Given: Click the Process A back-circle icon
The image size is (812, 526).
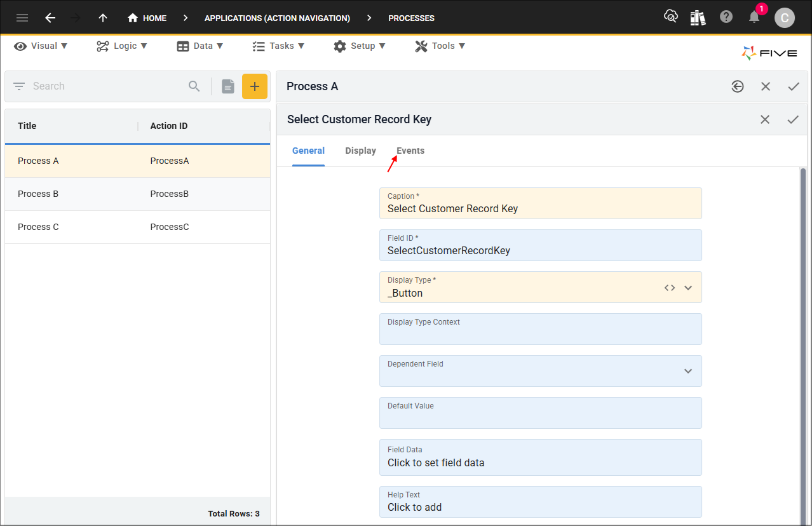Looking at the screenshot, I should pos(738,86).
